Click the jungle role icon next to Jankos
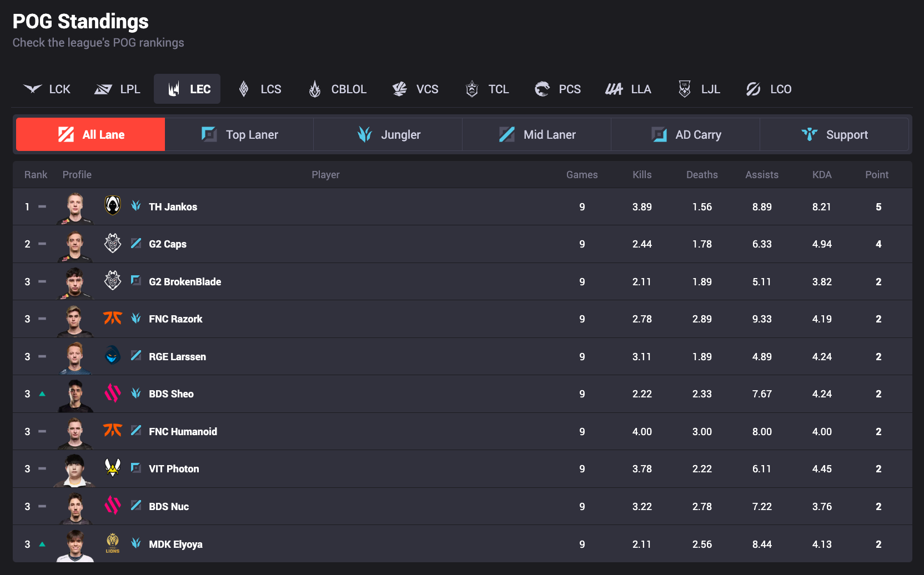The width and height of the screenshot is (924, 575). 136,205
